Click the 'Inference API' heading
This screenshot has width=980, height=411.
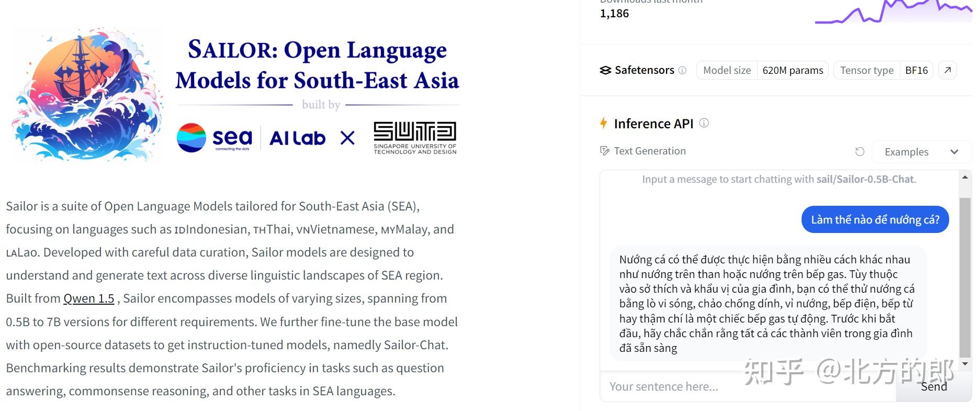(654, 124)
